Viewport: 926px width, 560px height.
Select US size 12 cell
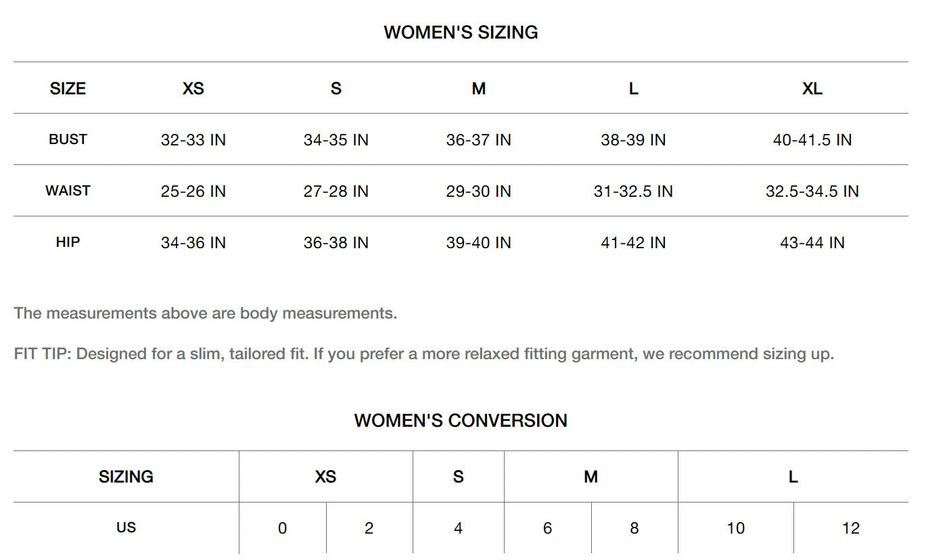click(x=850, y=528)
